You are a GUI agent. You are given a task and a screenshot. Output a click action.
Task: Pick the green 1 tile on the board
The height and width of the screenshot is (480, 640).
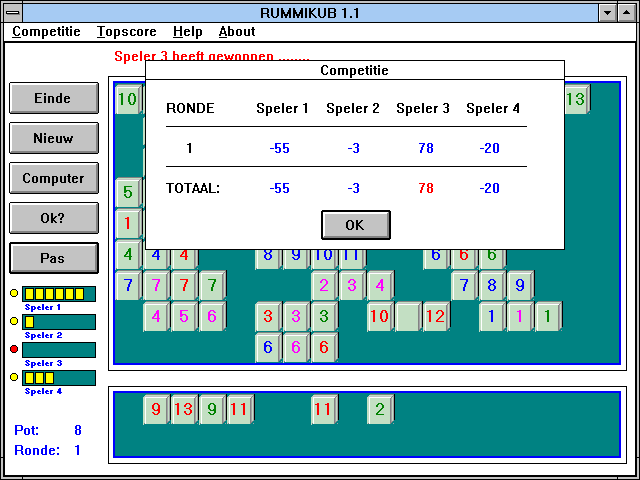coord(549,316)
